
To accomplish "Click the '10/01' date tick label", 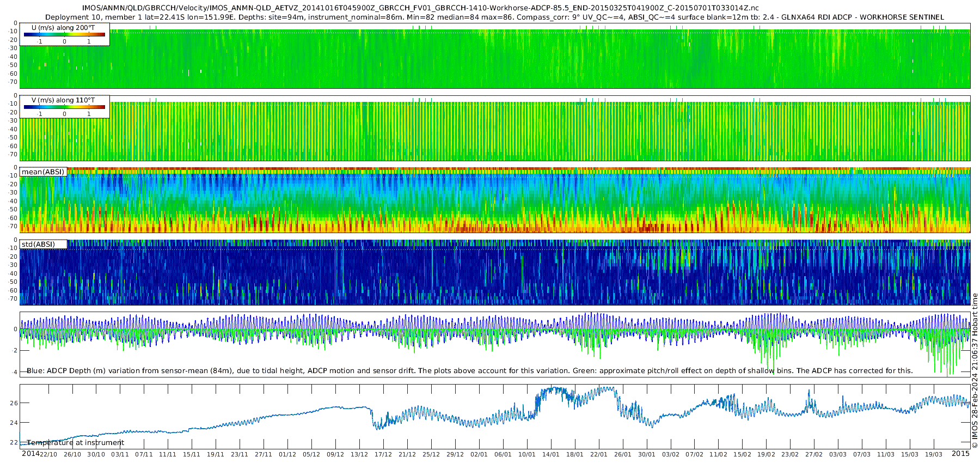I will click(527, 454).
